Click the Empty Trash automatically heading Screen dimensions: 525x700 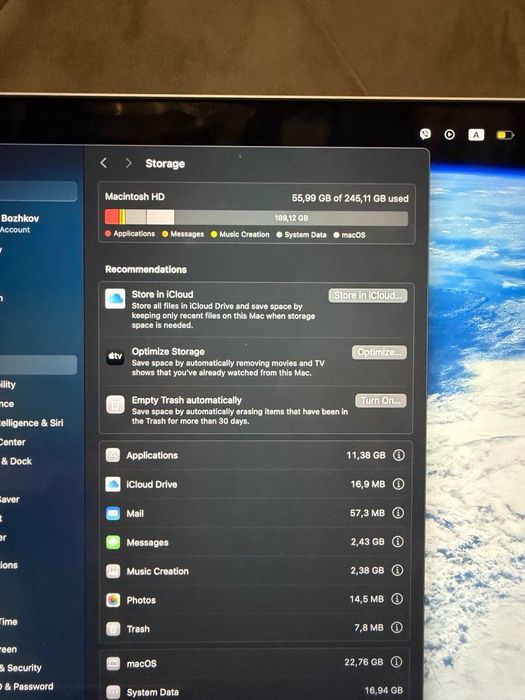click(x=187, y=400)
